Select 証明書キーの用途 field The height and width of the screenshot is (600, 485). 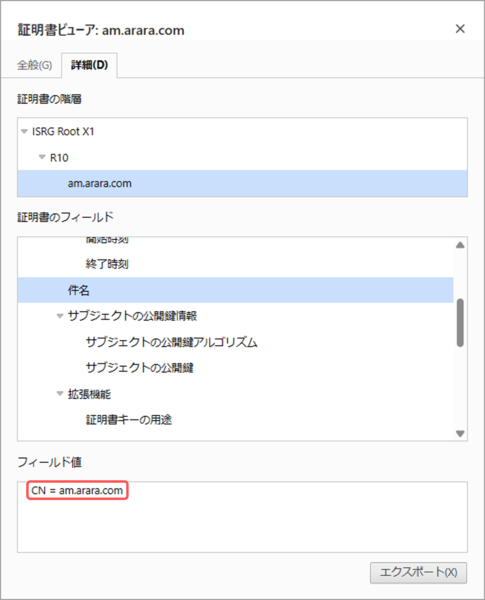pos(129,420)
